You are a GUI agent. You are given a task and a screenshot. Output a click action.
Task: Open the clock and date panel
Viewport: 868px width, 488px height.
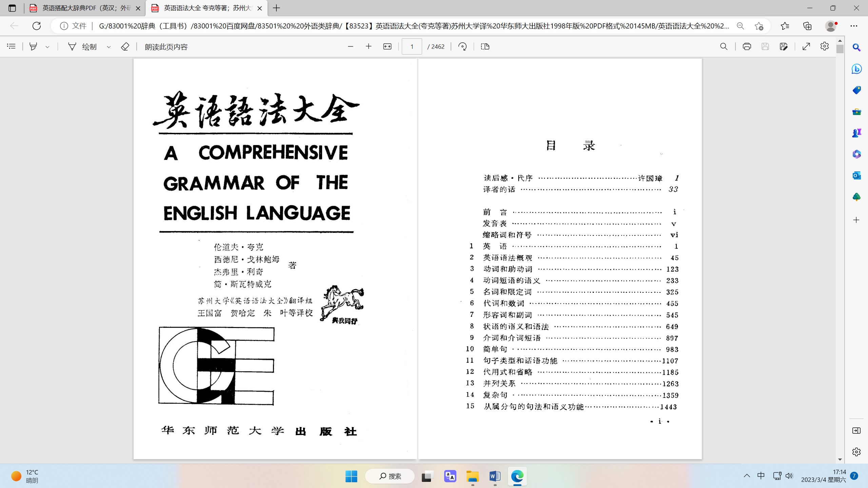823,476
